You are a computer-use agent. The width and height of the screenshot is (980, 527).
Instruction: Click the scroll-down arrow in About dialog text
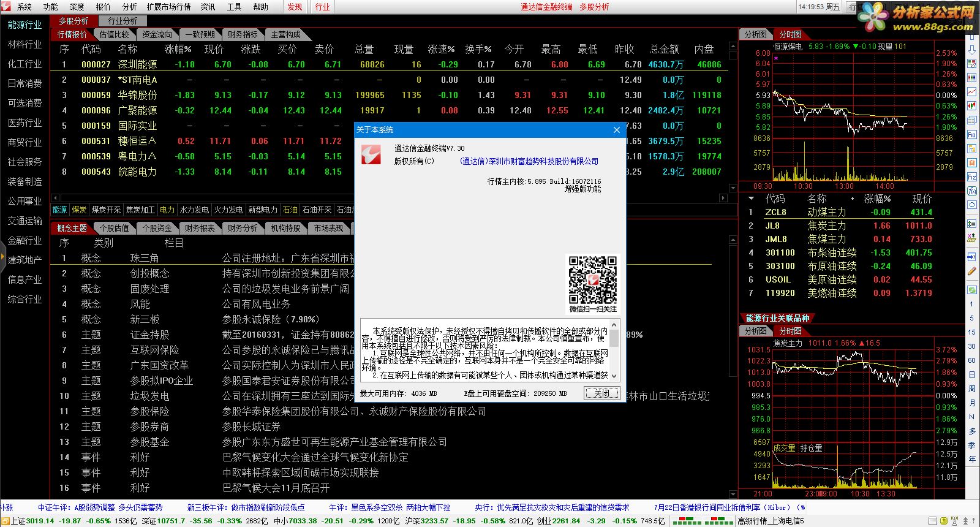coord(614,376)
